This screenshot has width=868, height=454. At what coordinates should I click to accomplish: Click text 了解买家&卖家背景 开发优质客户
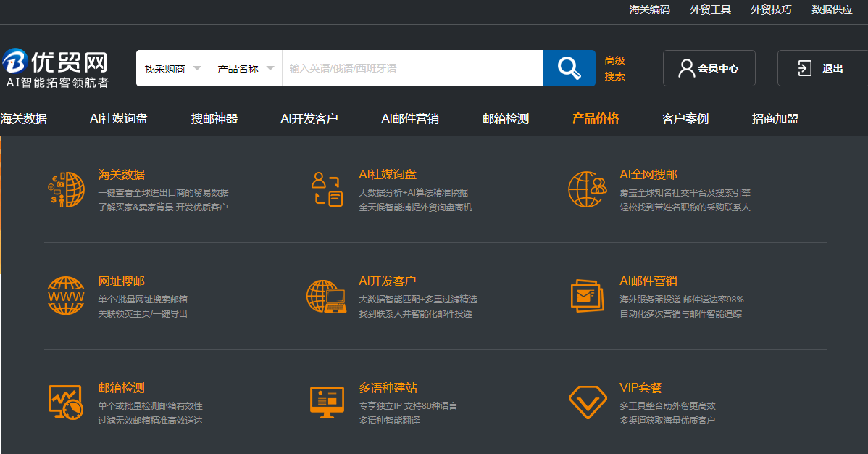[x=163, y=207]
